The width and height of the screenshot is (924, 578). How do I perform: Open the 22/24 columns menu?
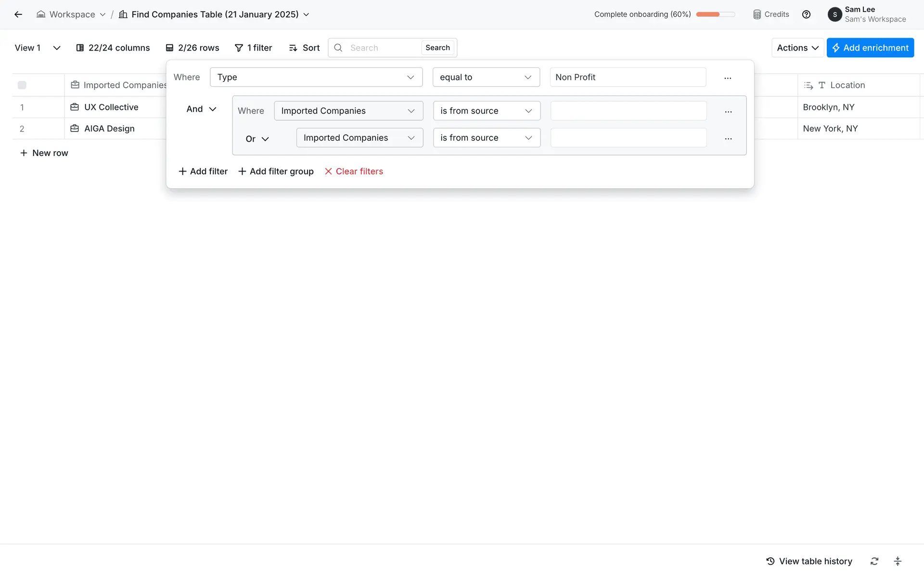click(113, 48)
